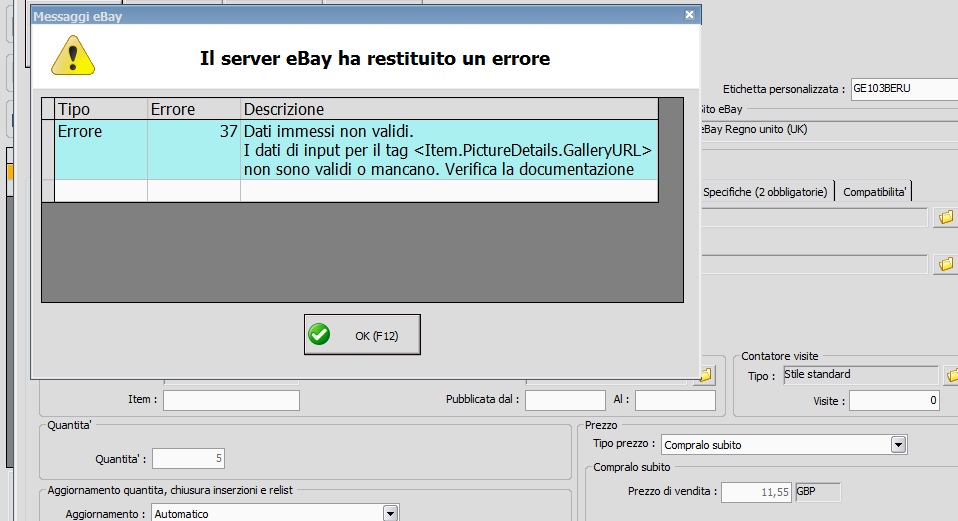Open the Tipo prezzo dropdown arrow

click(898, 445)
